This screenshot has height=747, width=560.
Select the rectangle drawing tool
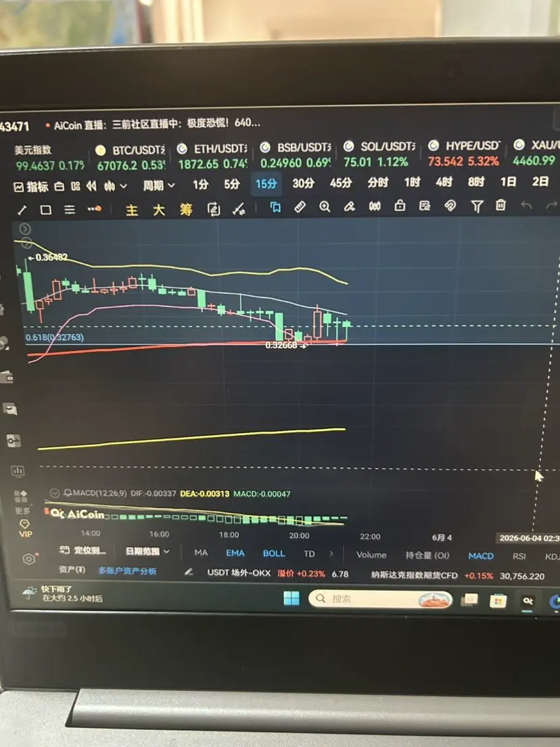tap(46, 210)
